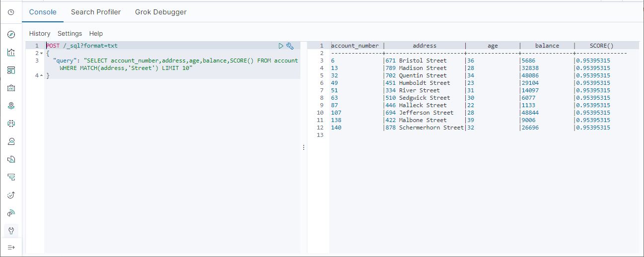Click the address column header

click(x=425, y=46)
